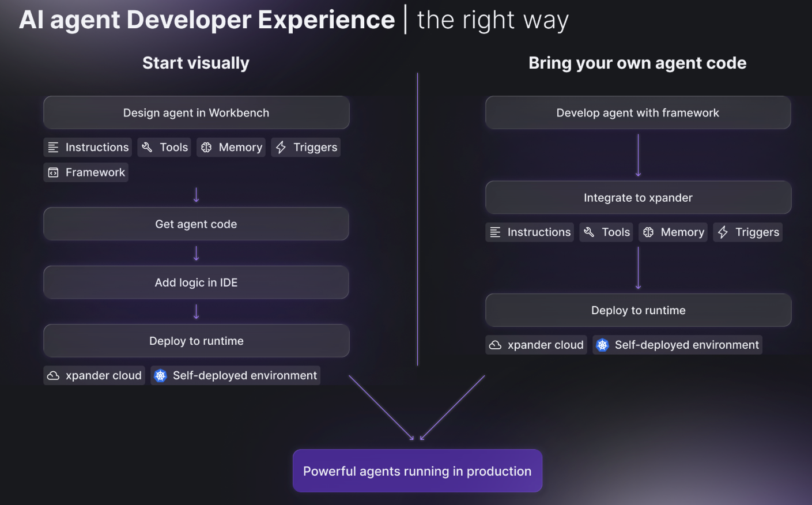Click the Kubernetes icon under Bring your own agent code
812x505 pixels.
pyautogui.click(x=602, y=345)
